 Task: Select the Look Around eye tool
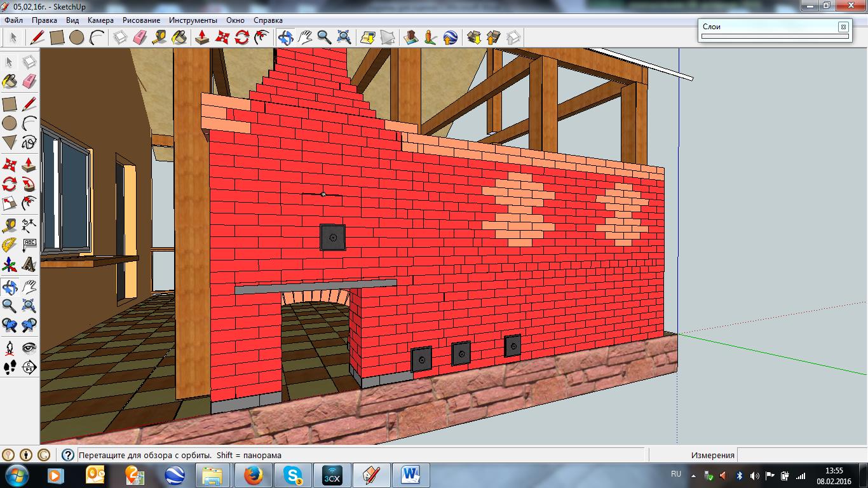29,348
